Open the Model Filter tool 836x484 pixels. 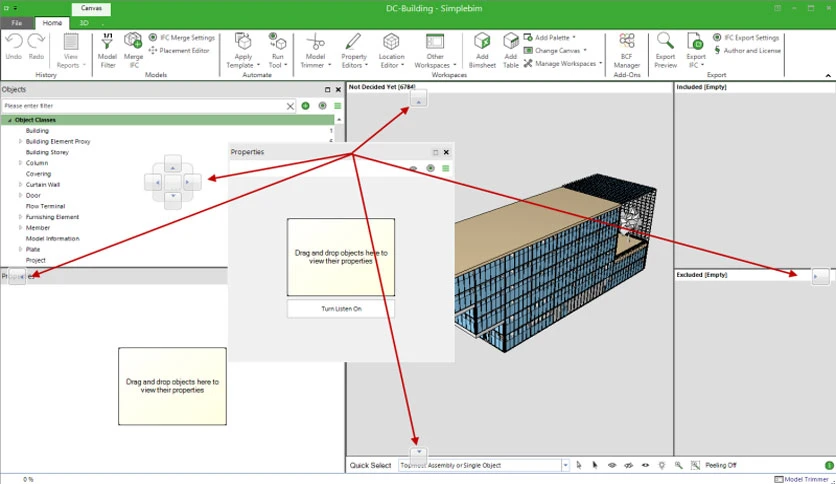point(107,51)
